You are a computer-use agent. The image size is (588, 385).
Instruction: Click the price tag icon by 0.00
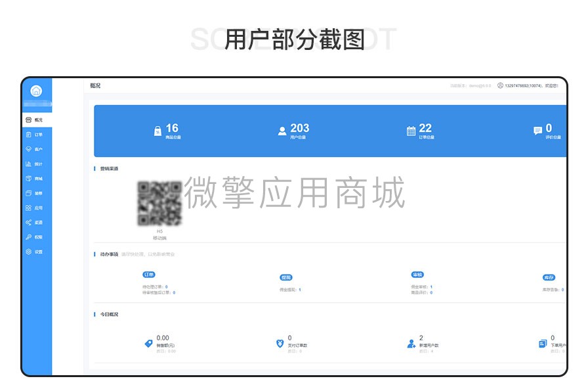148,344
